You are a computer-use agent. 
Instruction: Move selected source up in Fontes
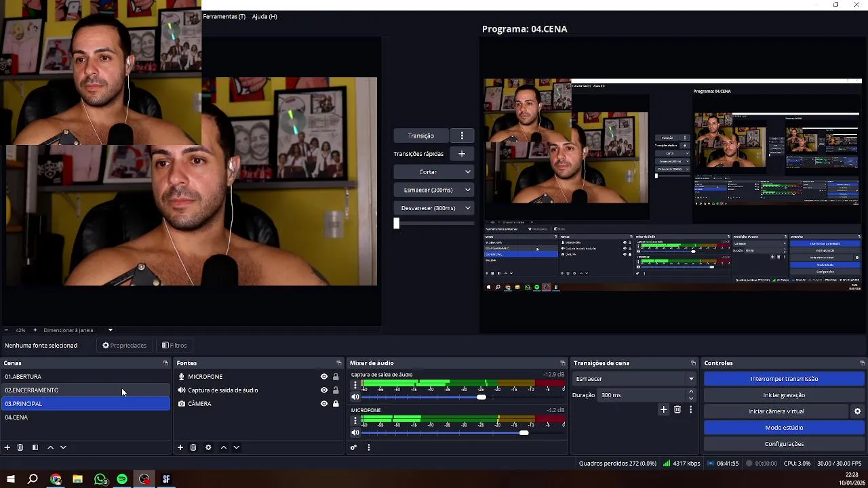point(223,447)
